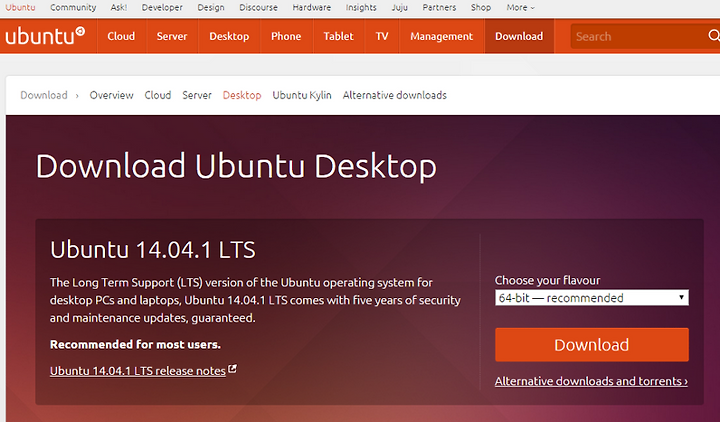Screen dimensions: 720x422
Task: Select Desktop in the download sub-navigation
Action: [242, 95]
